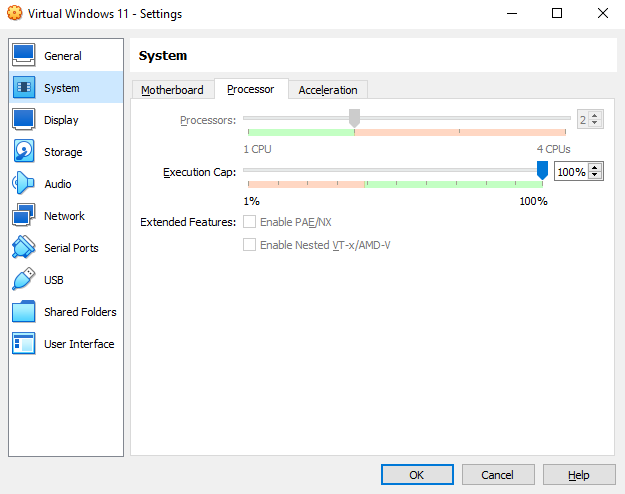
Task: Click the USB plug icon
Action: [x=23, y=279]
